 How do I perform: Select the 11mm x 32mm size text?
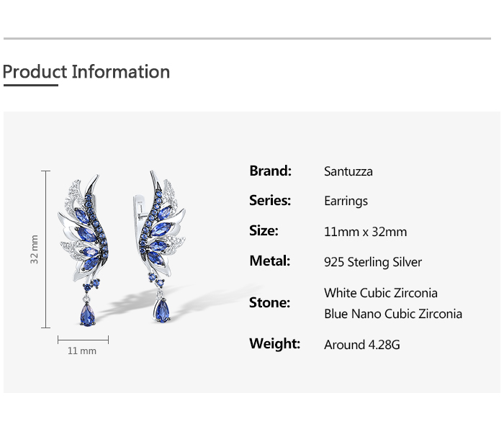point(366,232)
